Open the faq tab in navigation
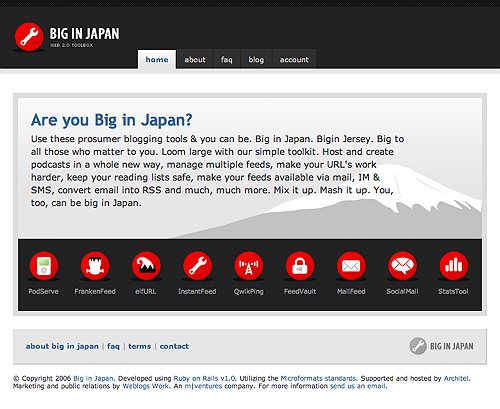 (226, 59)
